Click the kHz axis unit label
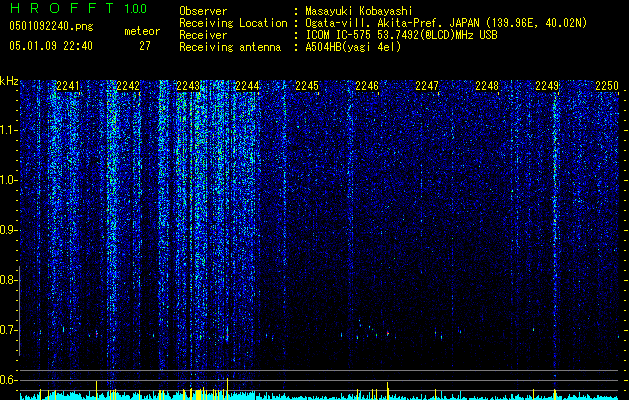 tap(9, 81)
